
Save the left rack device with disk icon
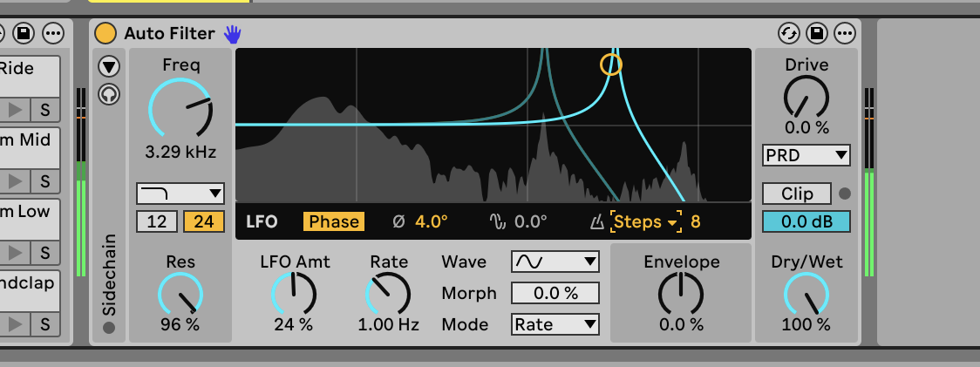coord(24,33)
